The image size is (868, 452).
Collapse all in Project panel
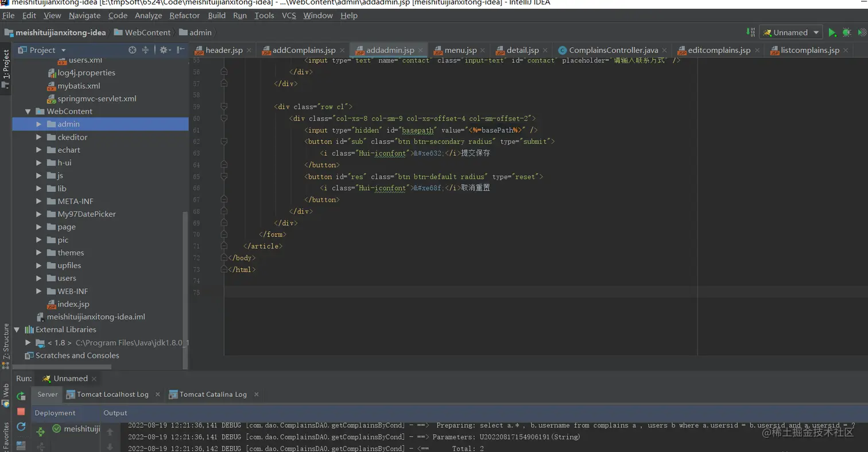[146, 50]
